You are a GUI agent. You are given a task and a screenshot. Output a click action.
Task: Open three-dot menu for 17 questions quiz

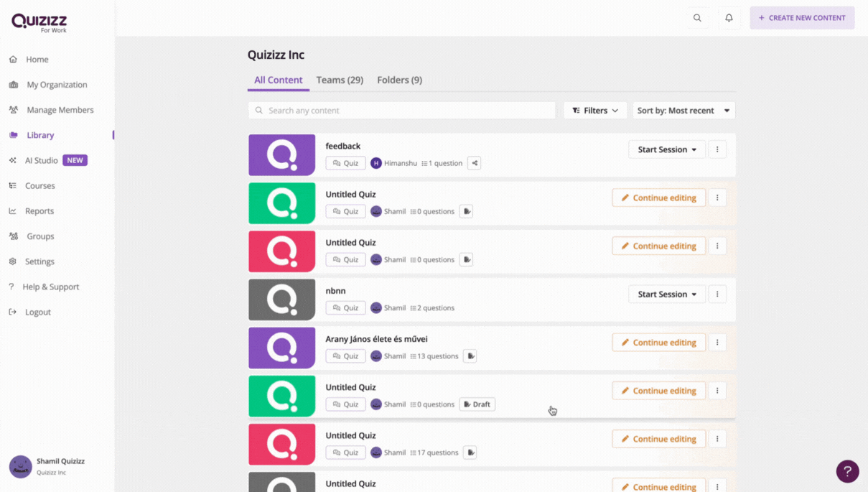pos(717,439)
